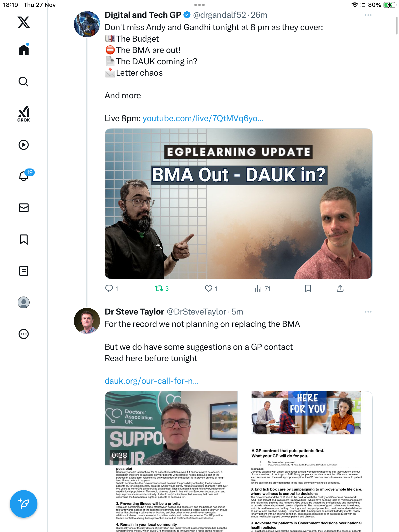Expand the More circle menu in sidebar

[x=24, y=334]
